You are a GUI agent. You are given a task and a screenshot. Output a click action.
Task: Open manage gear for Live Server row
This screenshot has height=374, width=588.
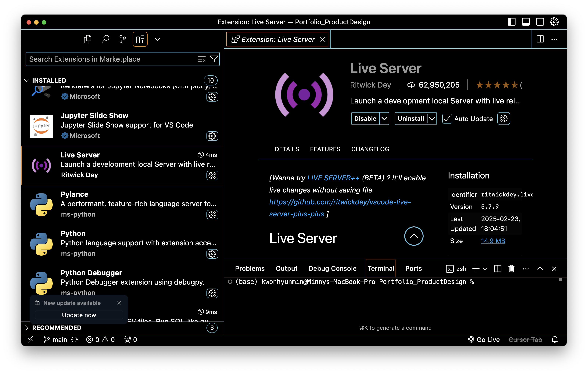pos(212,175)
